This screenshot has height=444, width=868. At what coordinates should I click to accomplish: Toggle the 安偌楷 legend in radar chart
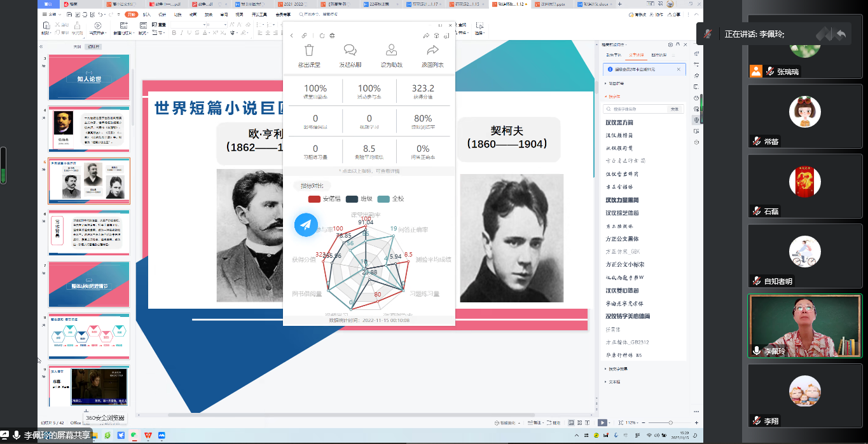[321, 199]
